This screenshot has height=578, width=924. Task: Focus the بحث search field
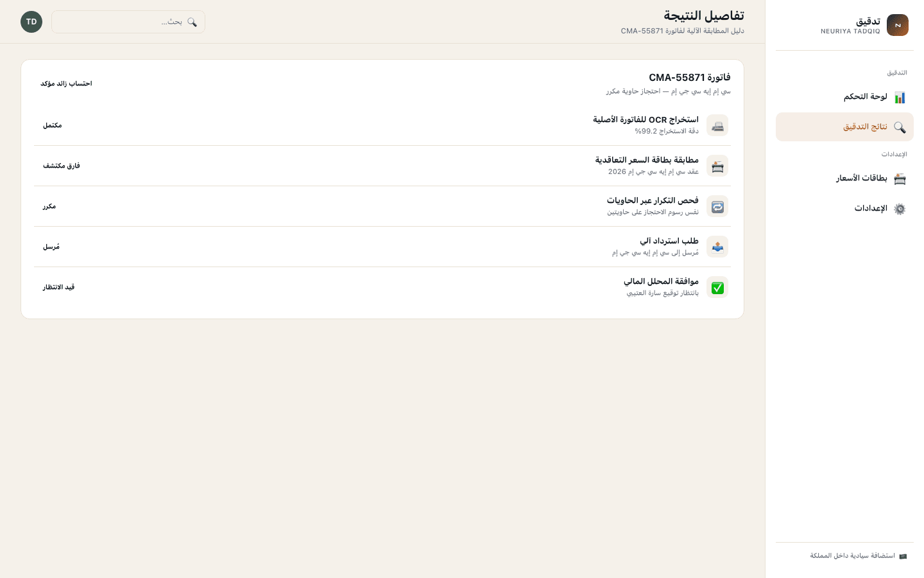(x=128, y=22)
